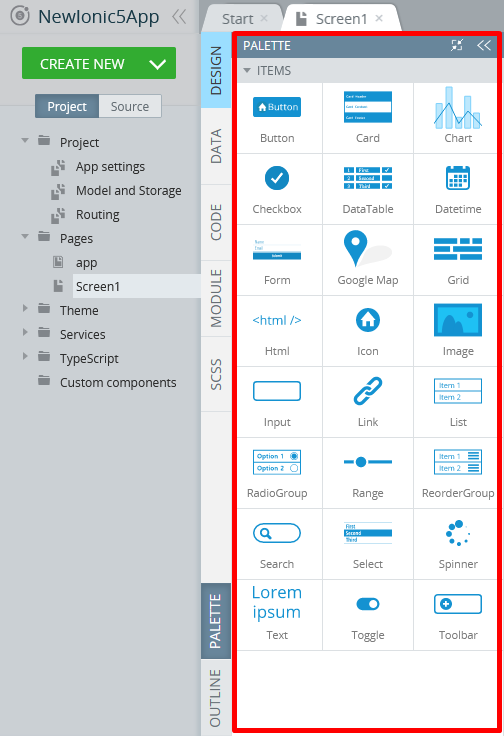Select the Toggle palette component
The height and width of the screenshot is (736, 504).
pyautogui.click(x=368, y=615)
